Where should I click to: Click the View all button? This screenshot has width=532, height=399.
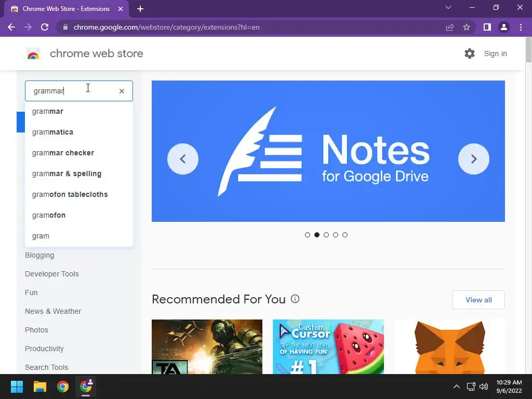[x=478, y=300]
